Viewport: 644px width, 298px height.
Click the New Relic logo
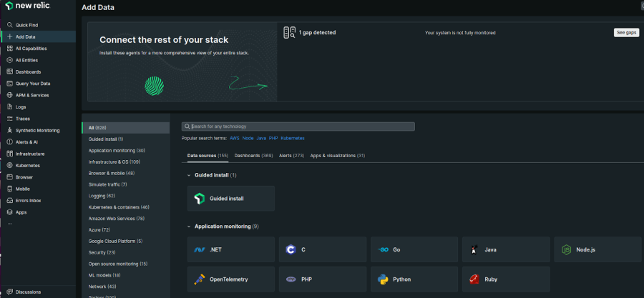click(26, 6)
